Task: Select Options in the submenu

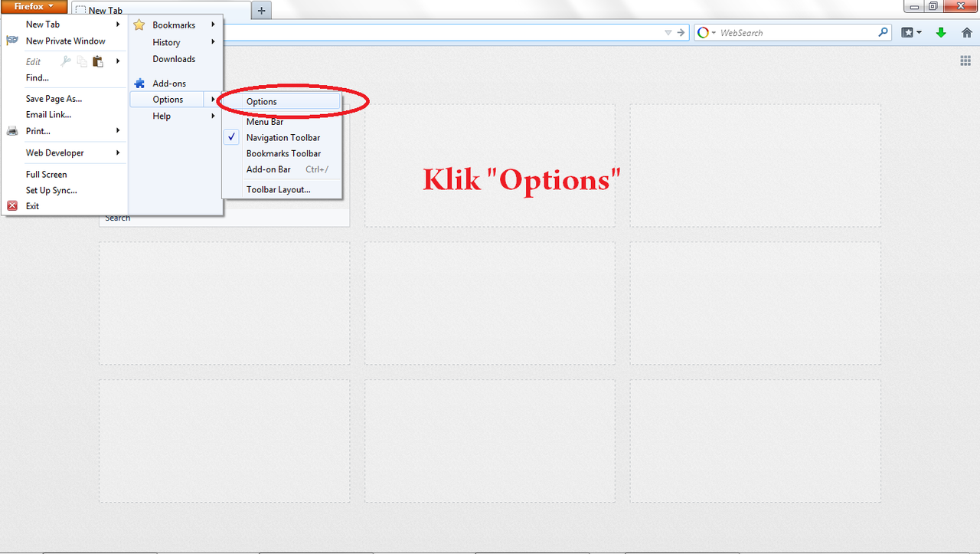Action: [x=262, y=101]
